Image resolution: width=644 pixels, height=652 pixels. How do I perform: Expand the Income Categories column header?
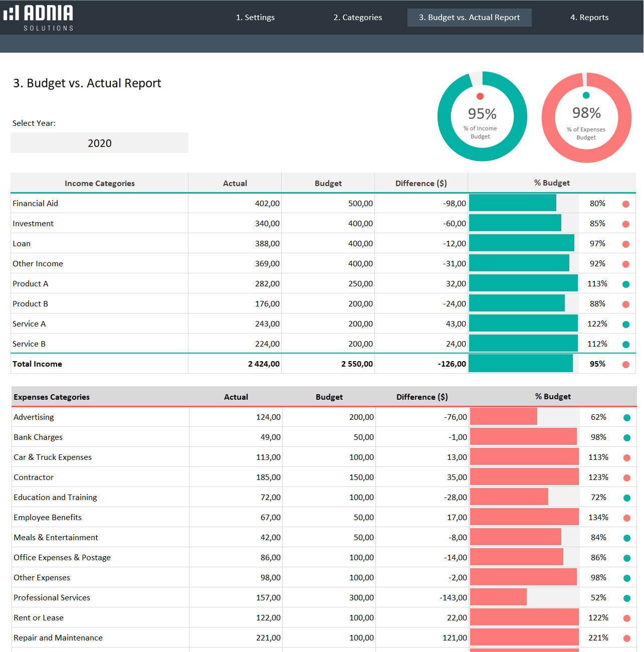[x=99, y=183]
